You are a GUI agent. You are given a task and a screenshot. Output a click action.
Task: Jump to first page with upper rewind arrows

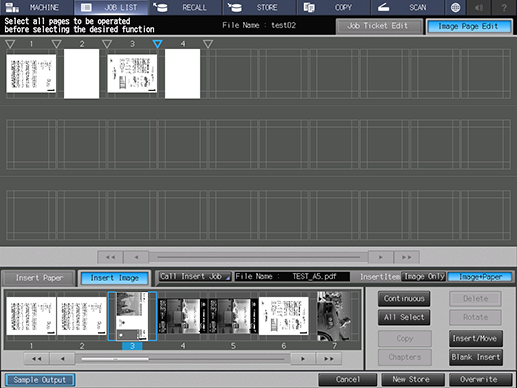point(110,257)
